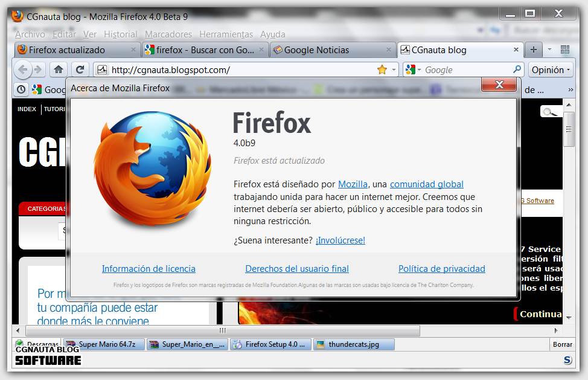Expand the bookmarks toolbar overflow chevron
The height and width of the screenshot is (380, 588).
[570, 90]
